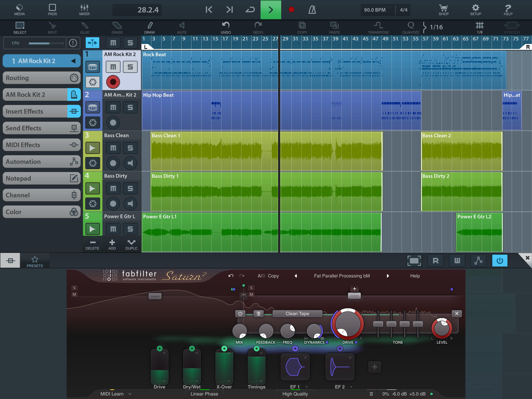Click the High Quality button
This screenshot has width=532, height=399.
click(295, 394)
